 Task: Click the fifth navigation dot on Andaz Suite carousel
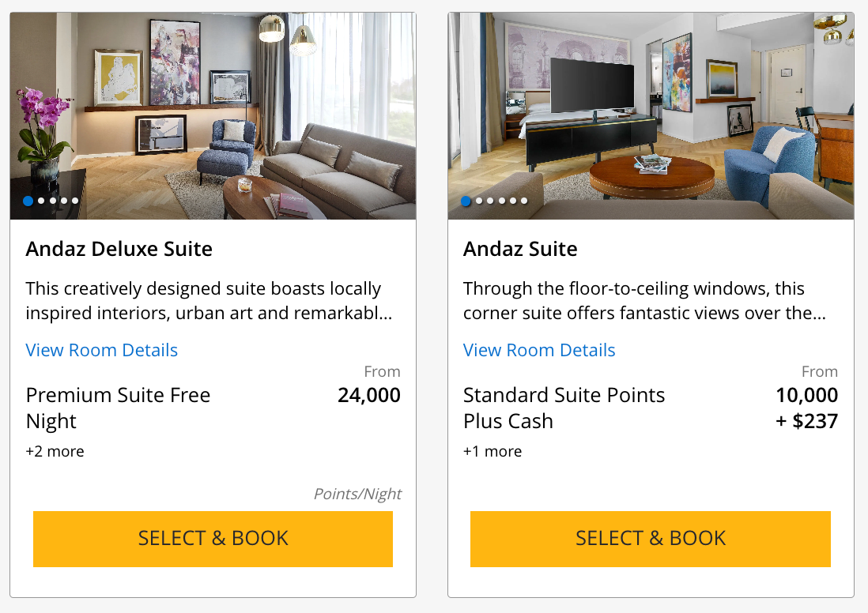[512, 201]
